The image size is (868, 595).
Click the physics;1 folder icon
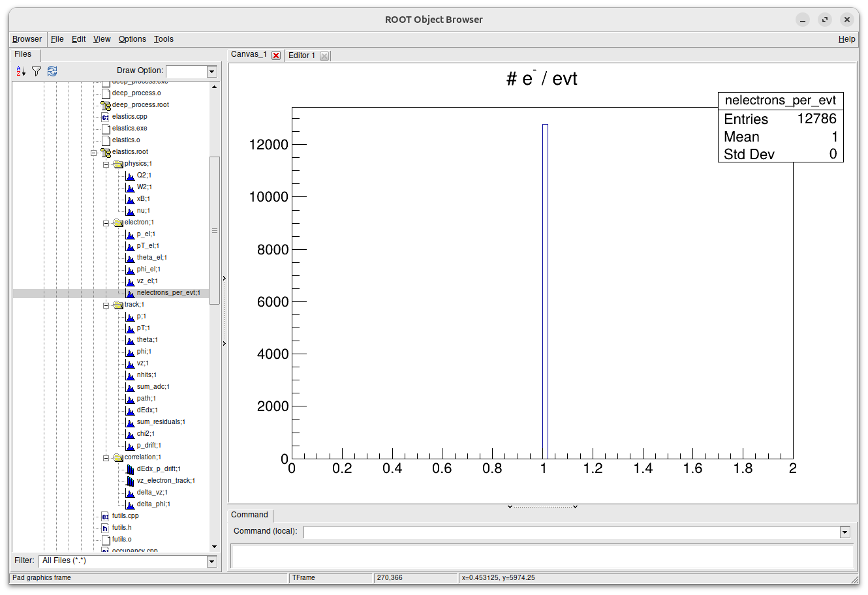(118, 164)
